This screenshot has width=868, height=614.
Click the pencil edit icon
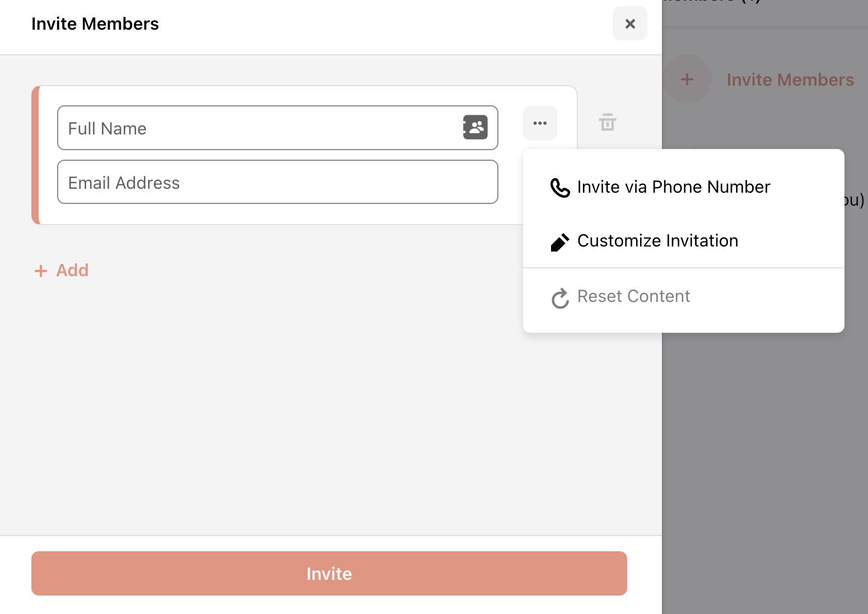coord(559,242)
